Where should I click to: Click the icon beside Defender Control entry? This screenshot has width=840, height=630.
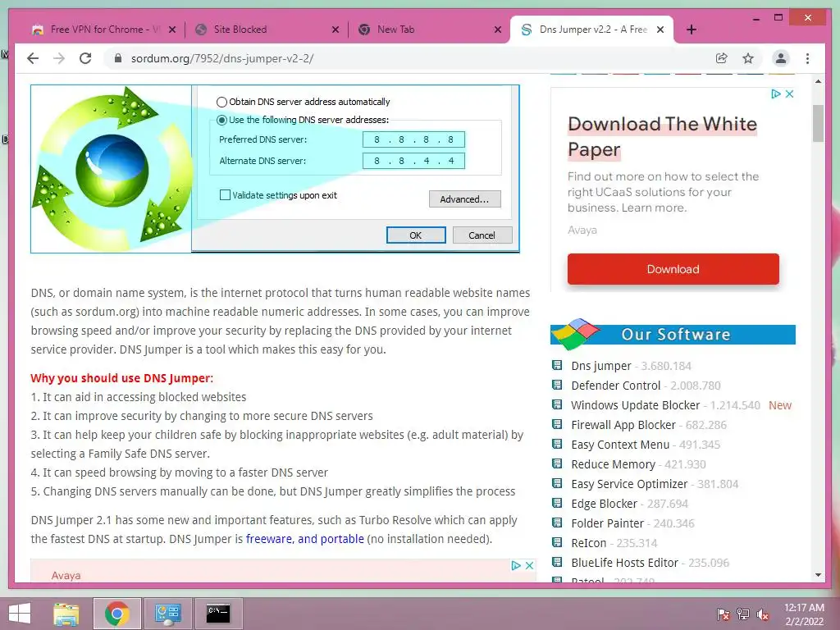point(557,386)
